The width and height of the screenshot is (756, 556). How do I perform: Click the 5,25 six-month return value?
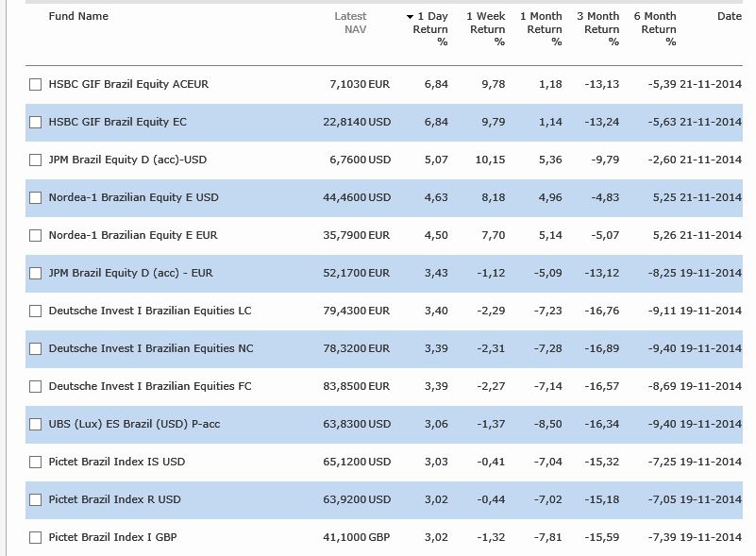coord(664,197)
